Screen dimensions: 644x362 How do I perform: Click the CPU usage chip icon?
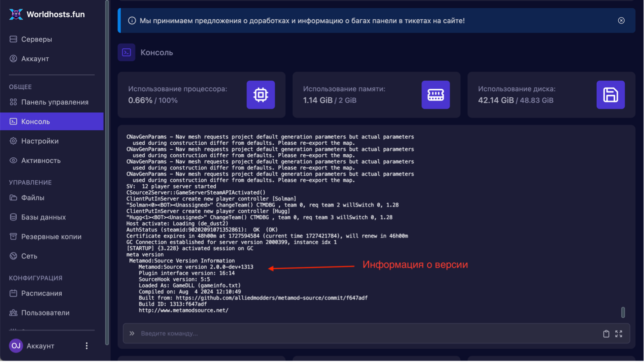(x=260, y=95)
